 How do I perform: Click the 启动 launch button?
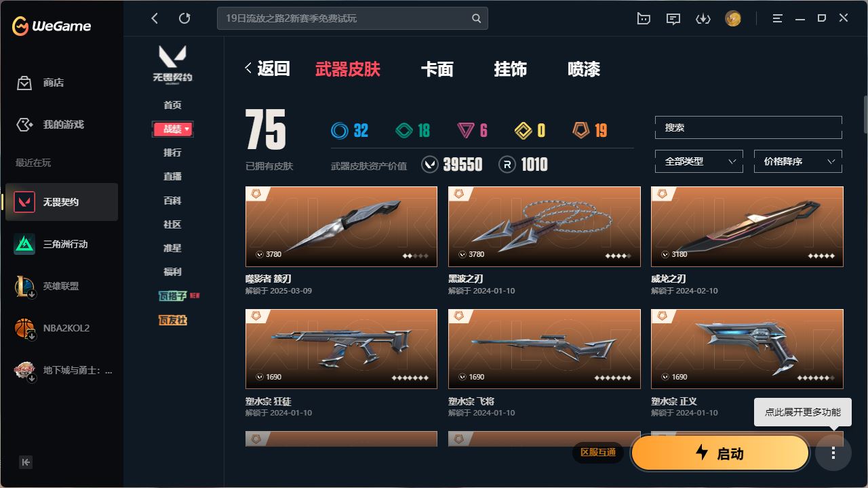coord(720,453)
